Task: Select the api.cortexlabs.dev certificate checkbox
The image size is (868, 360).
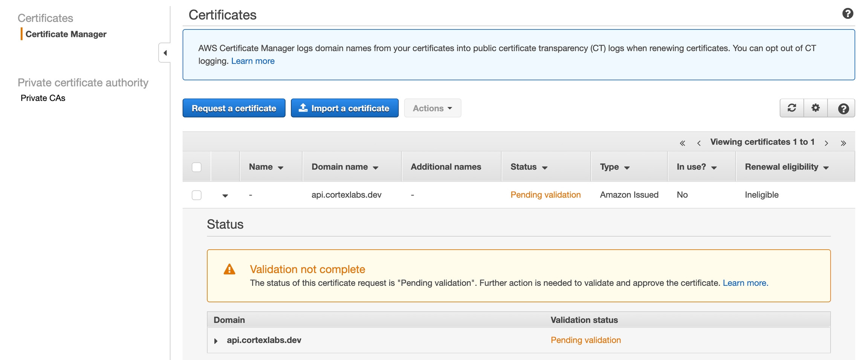Action: tap(197, 195)
